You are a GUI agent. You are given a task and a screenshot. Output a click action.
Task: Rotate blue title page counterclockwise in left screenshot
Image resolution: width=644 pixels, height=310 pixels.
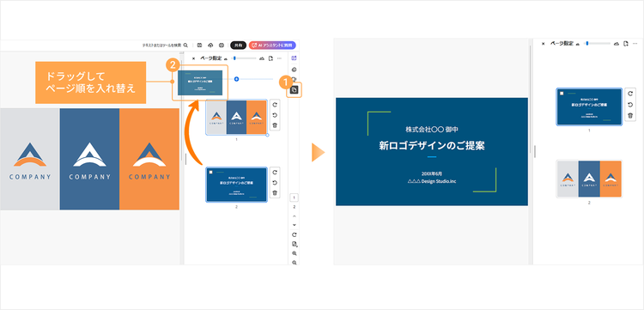pyautogui.click(x=275, y=183)
